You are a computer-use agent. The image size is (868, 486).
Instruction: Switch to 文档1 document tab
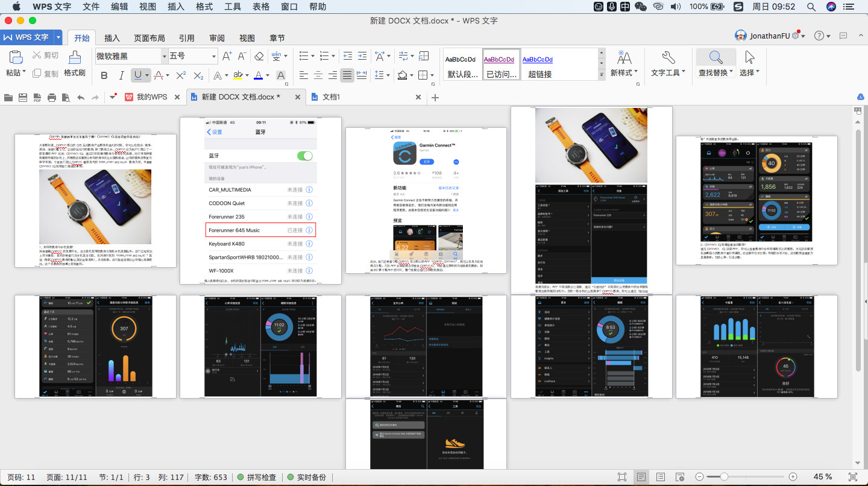(330, 97)
